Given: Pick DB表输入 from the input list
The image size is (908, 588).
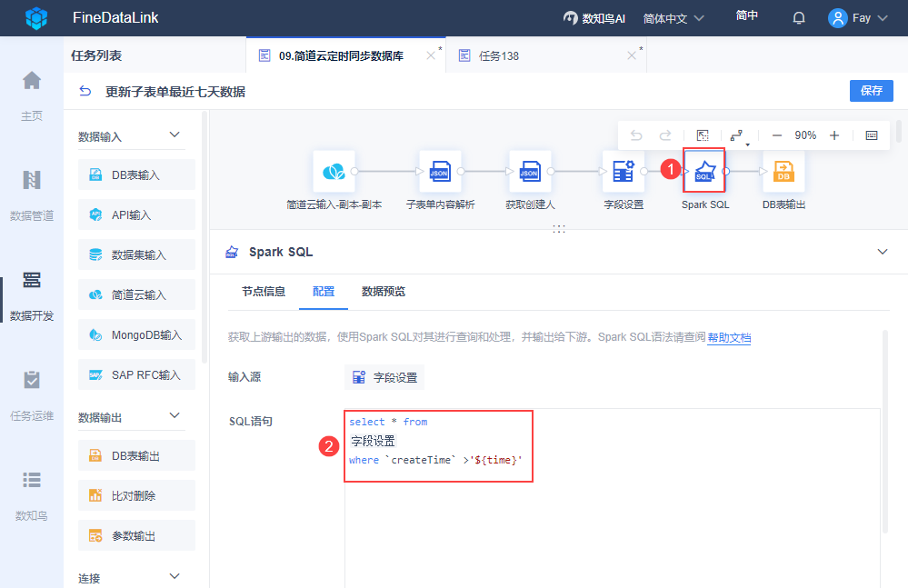Looking at the screenshot, I should click(x=136, y=174).
